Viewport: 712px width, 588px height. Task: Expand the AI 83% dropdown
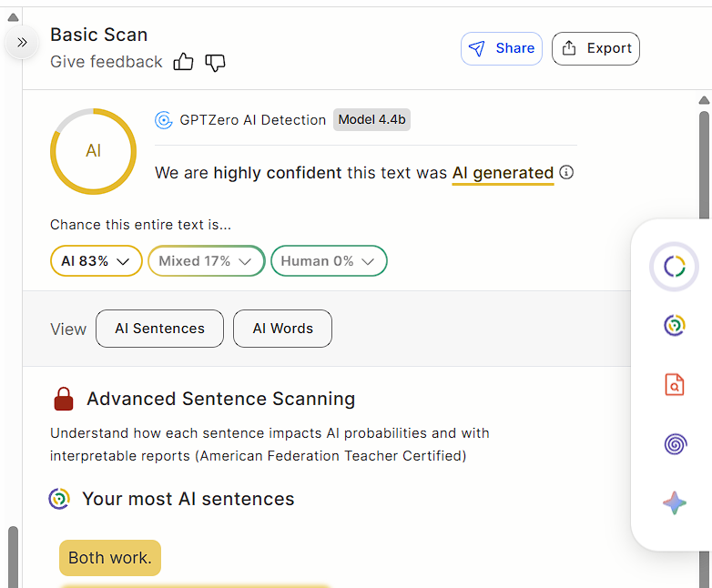[x=96, y=261]
